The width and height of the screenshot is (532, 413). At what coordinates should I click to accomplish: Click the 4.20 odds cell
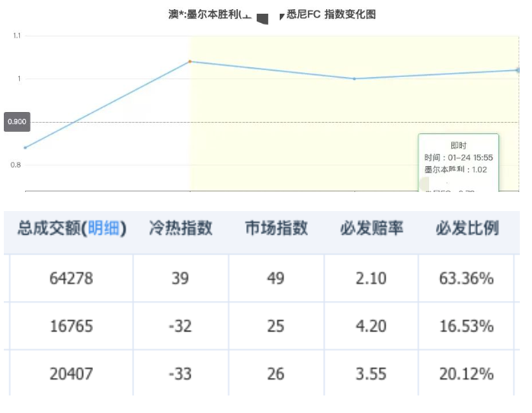click(x=371, y=326)
